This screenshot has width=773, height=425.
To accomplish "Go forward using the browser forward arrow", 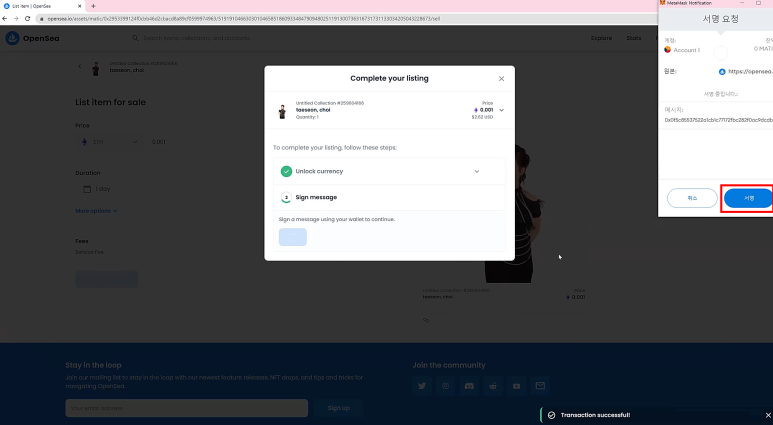I will point(16,19).
